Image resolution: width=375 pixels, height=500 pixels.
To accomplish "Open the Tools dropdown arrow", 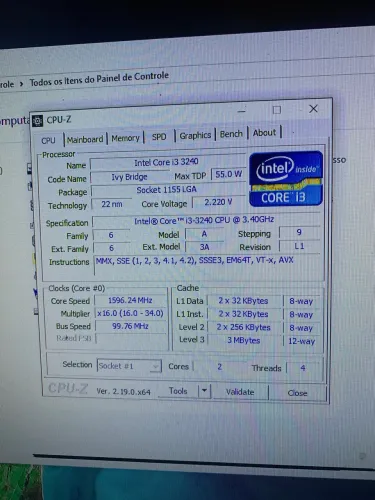I will (205, 391).
